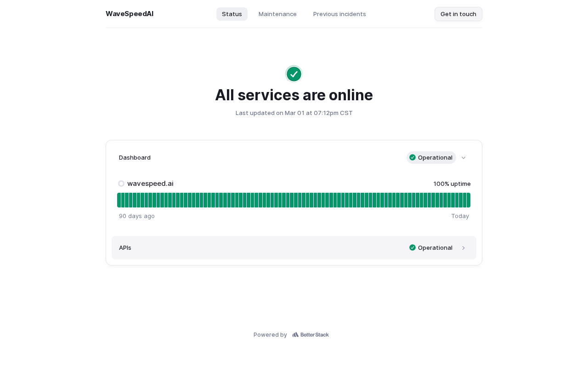Switch to the Maintenance tab

277,14
